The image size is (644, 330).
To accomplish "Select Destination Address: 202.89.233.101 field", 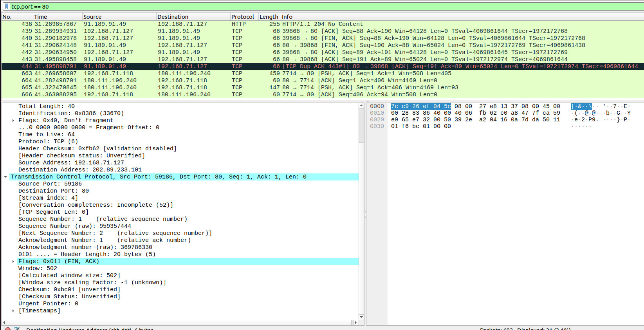I will [x=80, y=170].
